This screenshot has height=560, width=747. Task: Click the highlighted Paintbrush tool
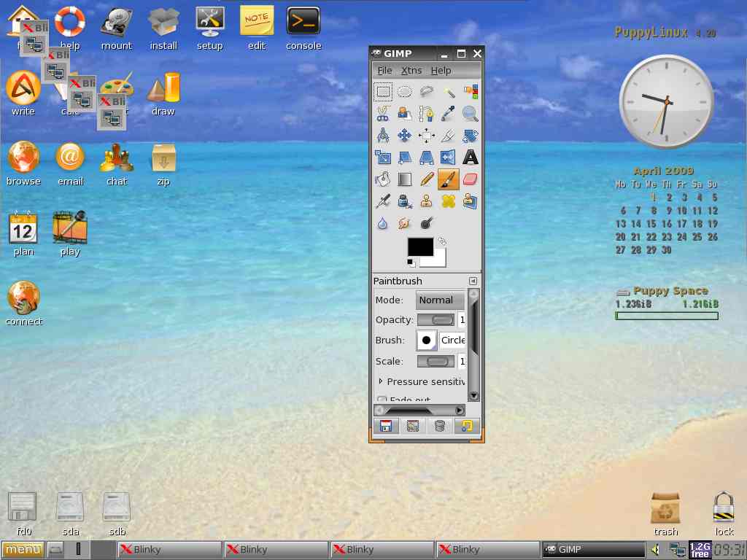(449, 179)
